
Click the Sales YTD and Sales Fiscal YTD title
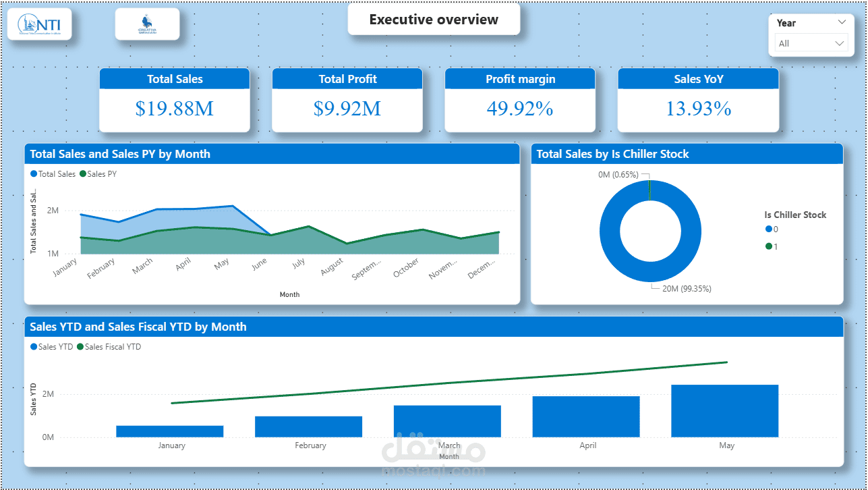[x=138, y=327]
